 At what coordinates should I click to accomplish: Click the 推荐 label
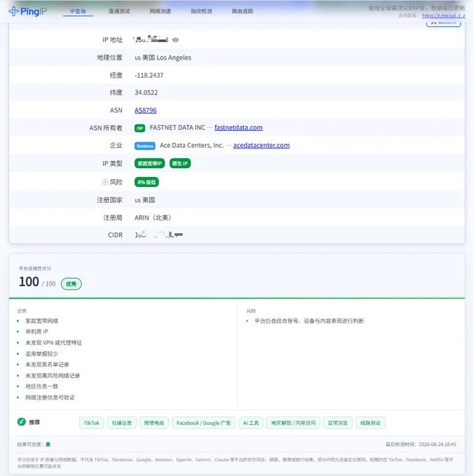coord(34,422)
